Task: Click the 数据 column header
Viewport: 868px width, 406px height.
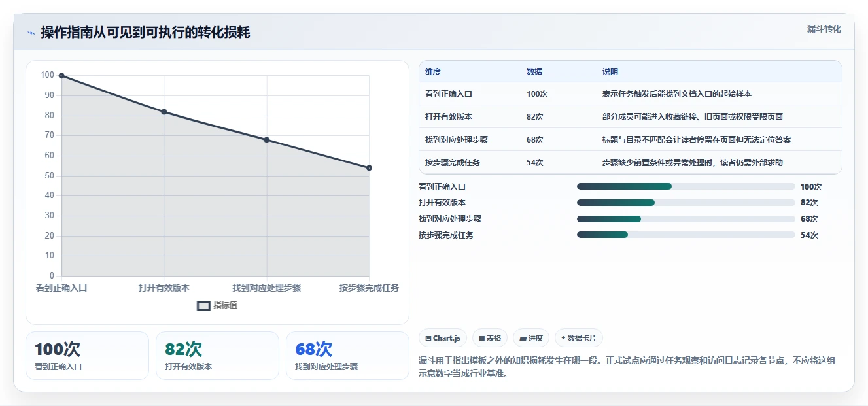Action: pos(534,72)
